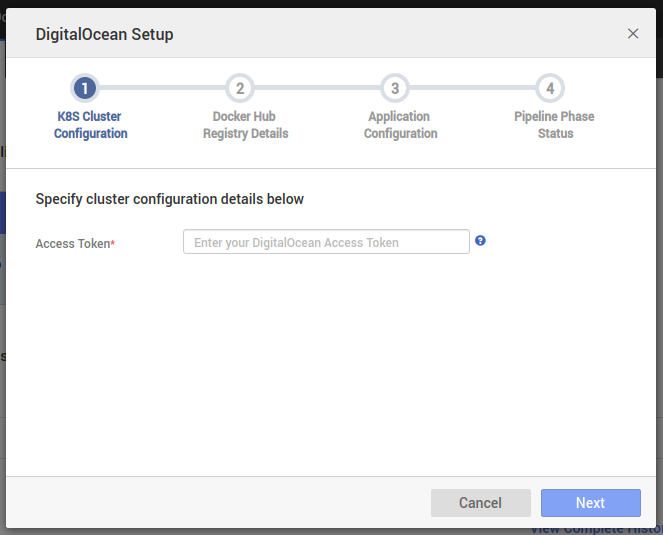
Task: Click the step 1 circle icon
Action: pos(86,88)
